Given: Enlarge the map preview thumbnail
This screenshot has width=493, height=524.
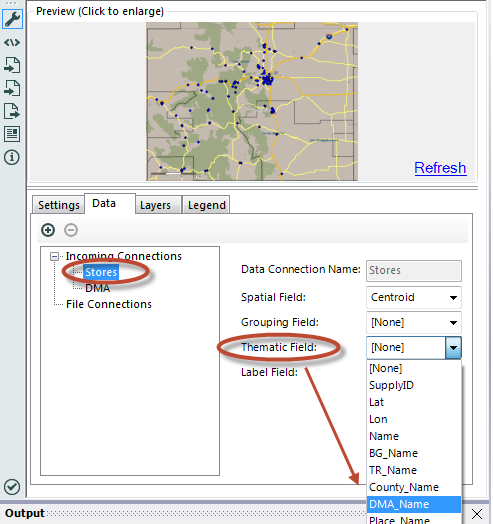Looking at the screenshot, I should (x=252, y=101).
